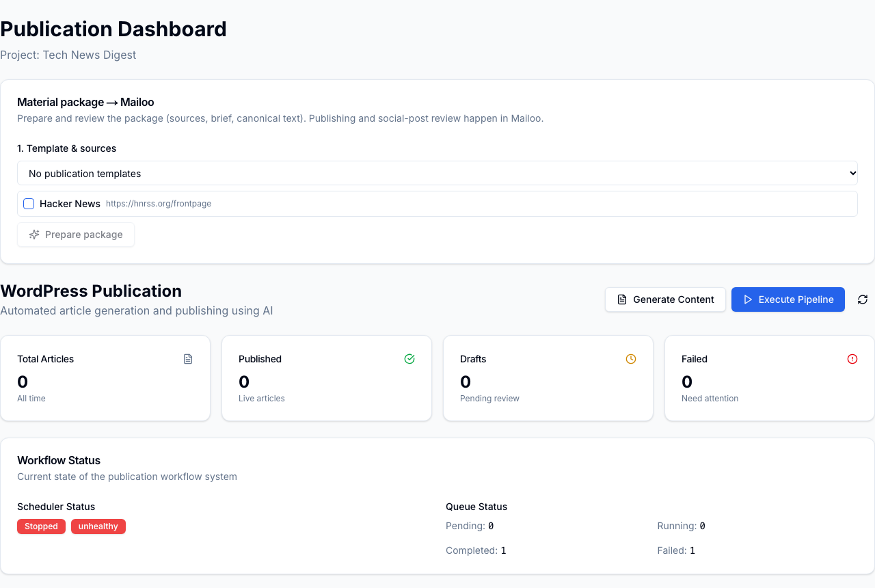Open the No publication templates dropdown

click(x=437, y=174)
